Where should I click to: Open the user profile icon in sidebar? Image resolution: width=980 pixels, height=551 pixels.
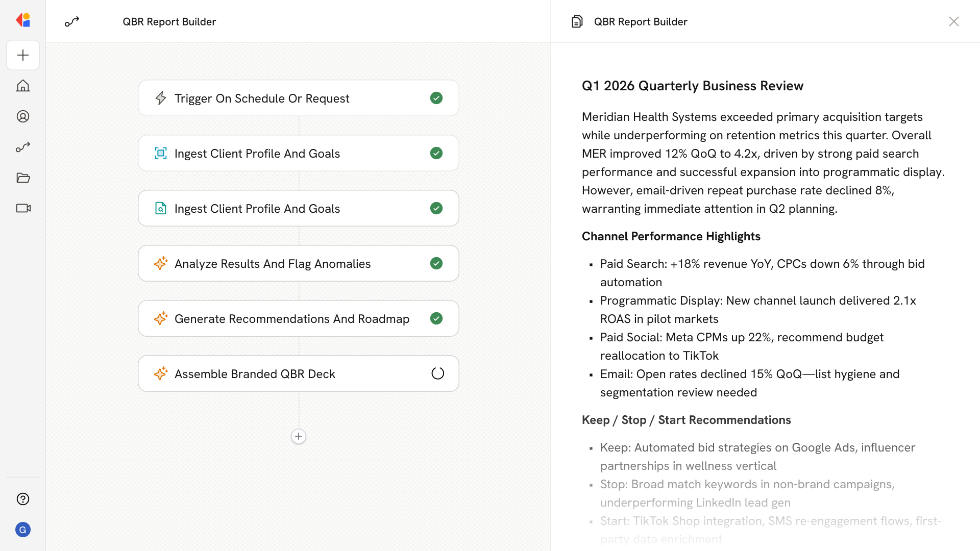[x=23, y=116]
